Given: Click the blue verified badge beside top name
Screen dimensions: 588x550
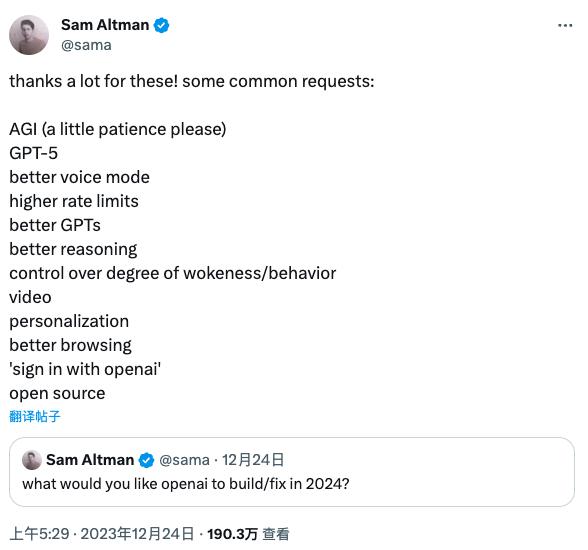Looking at the screenshot, I should pyautogui.click(x=162, y=25).
